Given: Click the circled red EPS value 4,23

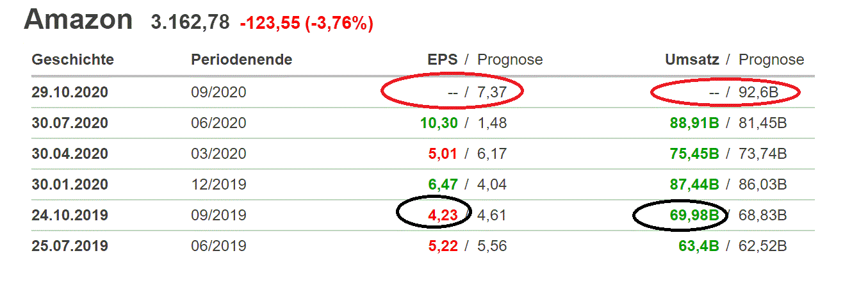Looking at the screenshot, I should tap(443, 215).
